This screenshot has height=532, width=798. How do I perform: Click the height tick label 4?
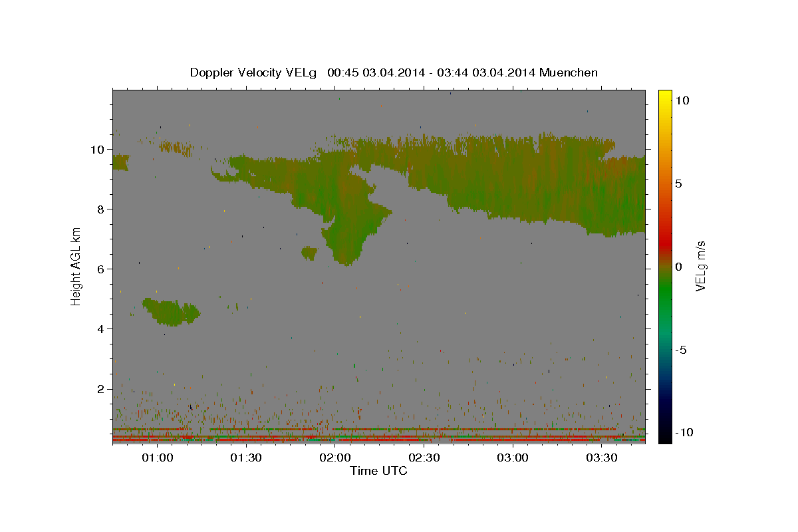[x=102, y=329]
